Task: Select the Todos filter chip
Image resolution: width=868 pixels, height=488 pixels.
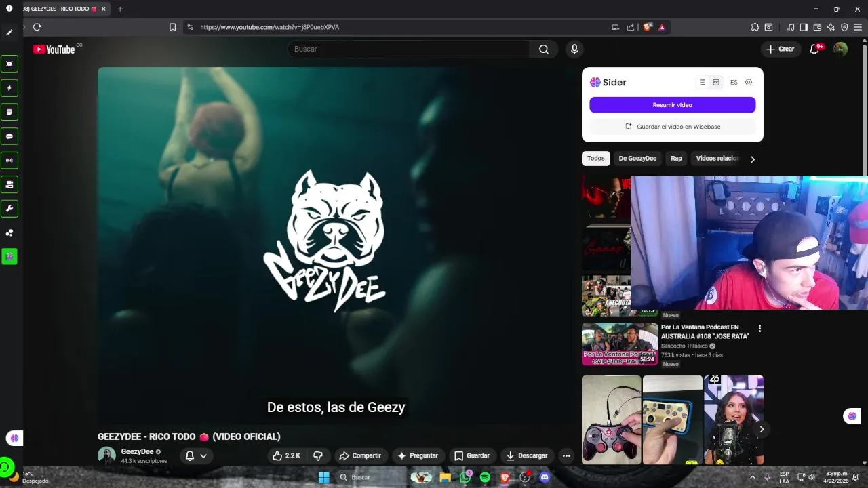Action: [596, 159]
